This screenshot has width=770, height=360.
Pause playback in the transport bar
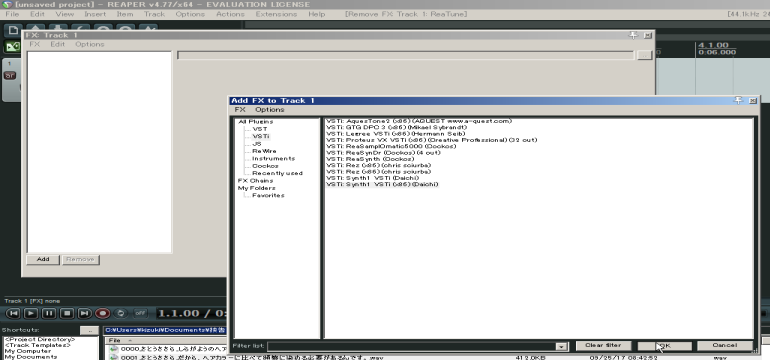[49, 313]
